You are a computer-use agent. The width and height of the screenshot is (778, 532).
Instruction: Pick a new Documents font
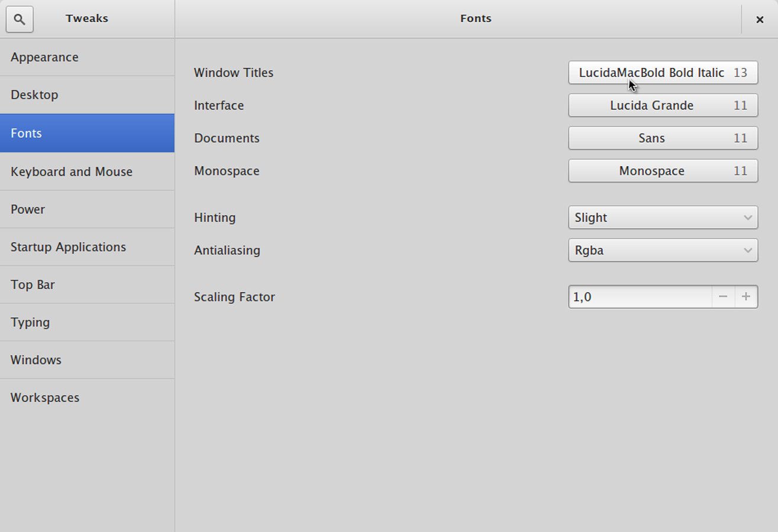[663, 138]
